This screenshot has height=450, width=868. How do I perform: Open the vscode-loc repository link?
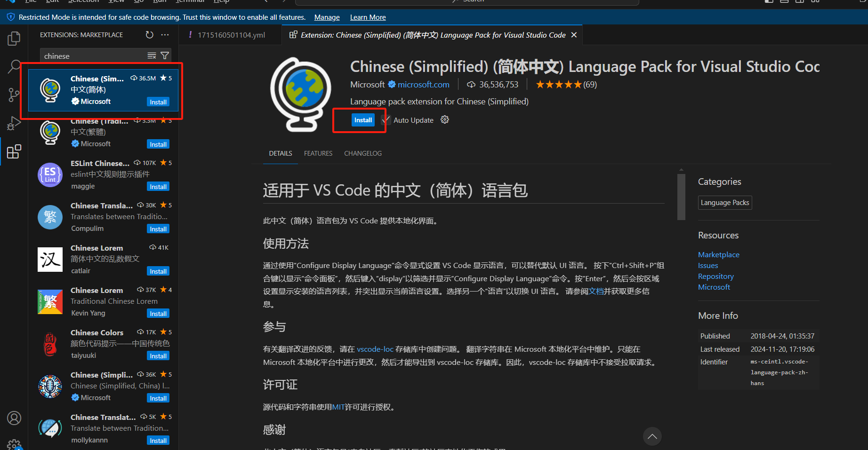pos(375,349)
